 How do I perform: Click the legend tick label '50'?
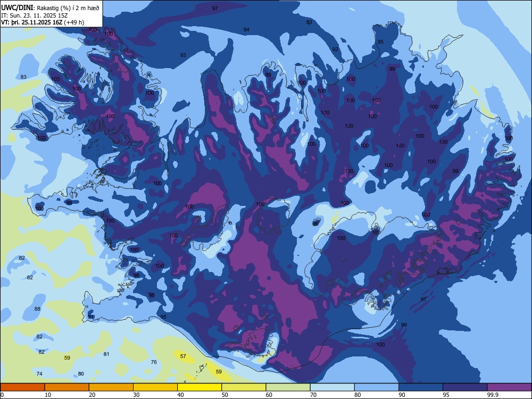point(225,395)
